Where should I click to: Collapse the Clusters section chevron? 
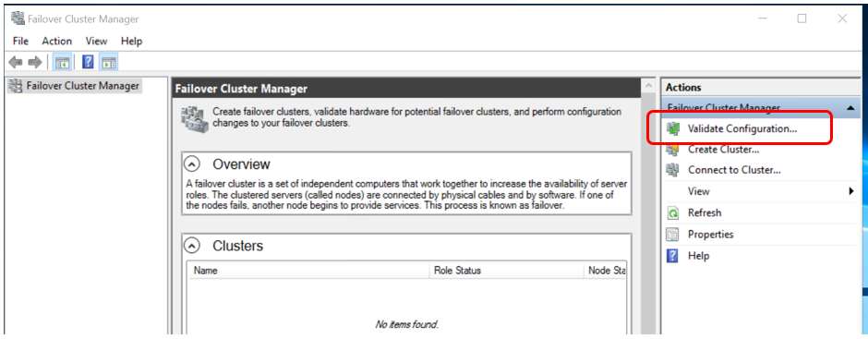(192, 246)
